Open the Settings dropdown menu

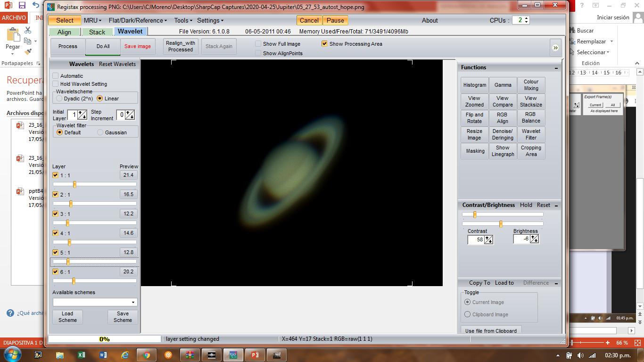210,20
